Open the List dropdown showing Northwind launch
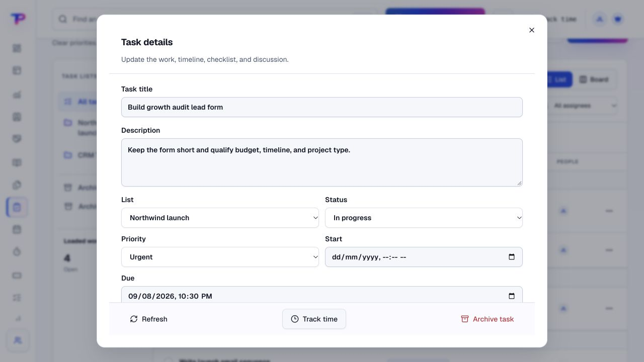This screenshot has height=362, width=644. (220, 218)
